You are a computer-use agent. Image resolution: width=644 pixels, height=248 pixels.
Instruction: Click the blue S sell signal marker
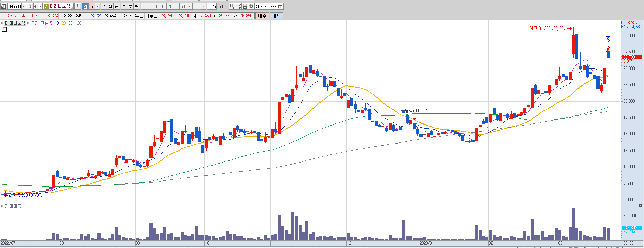tap(608, 39)
